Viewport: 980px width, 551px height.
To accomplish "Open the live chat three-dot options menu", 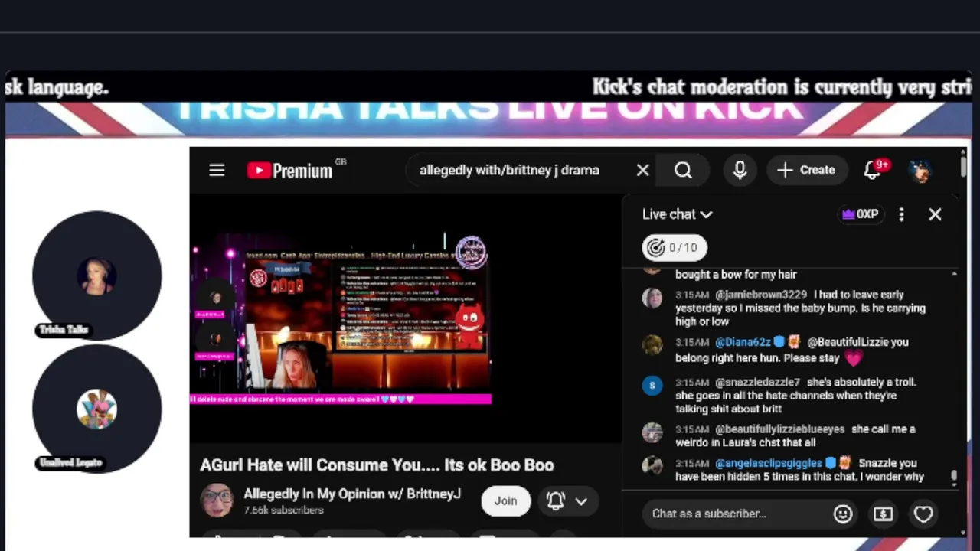I will click(x=901, y=214).
